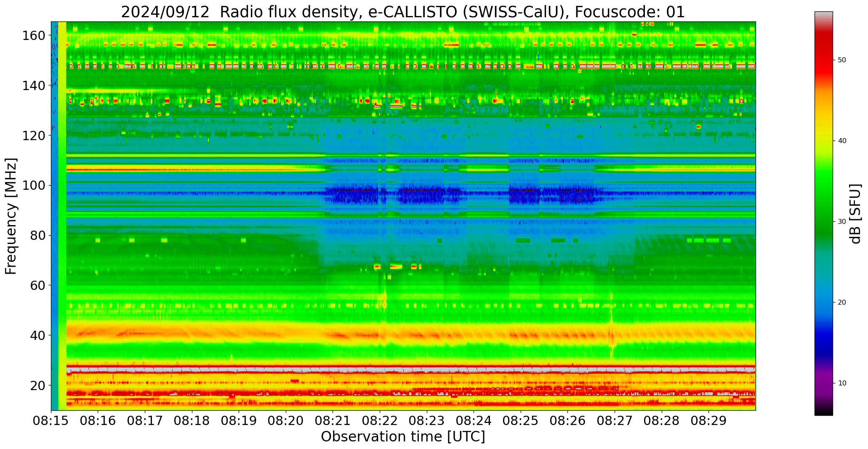Click the 'Frequency [MHz]' axis label
Image resolution: width=868 pixels, height=449 pixels.
11,216
